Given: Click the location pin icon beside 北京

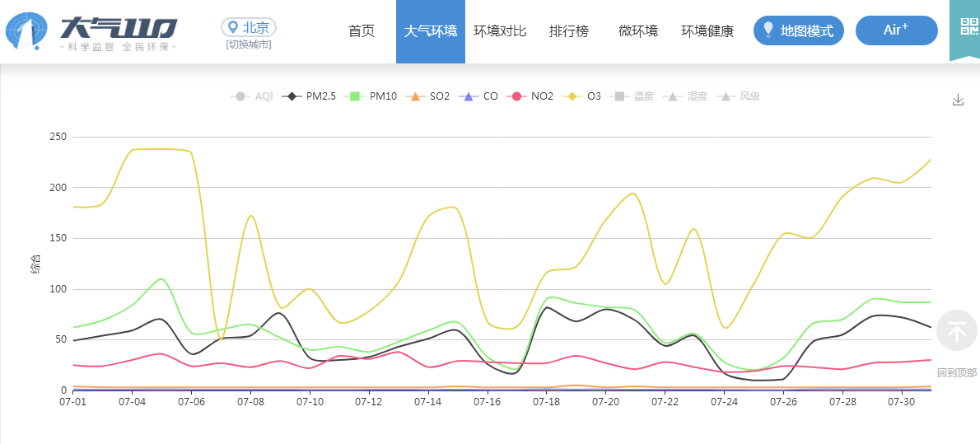Looking at the screenshot, I should point(233,27).
